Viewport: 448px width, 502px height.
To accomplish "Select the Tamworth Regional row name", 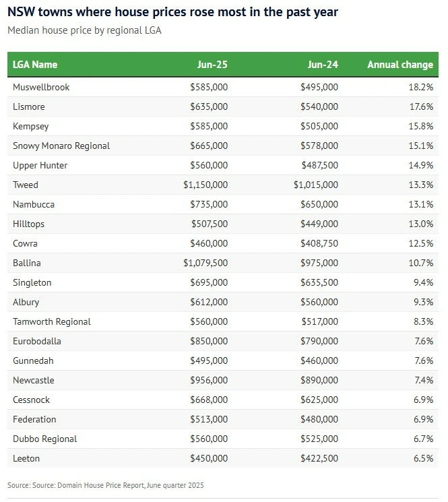I will tap(52, 321).
